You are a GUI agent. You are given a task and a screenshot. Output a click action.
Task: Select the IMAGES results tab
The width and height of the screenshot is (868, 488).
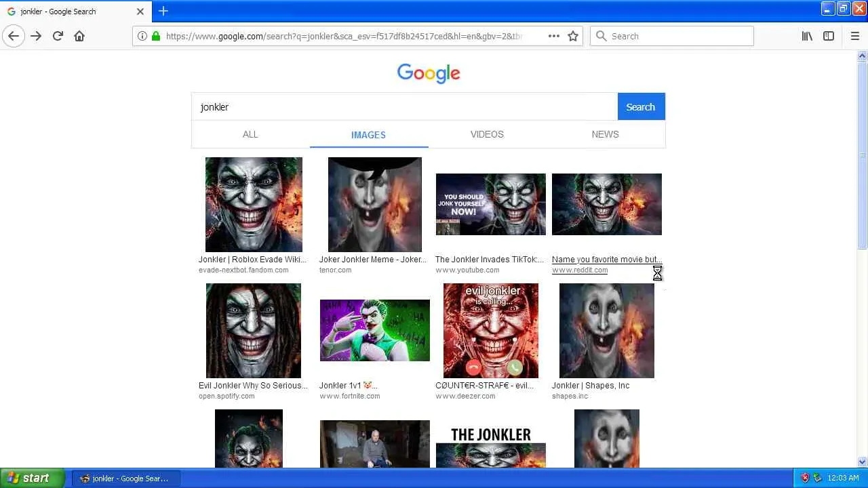click(368, 134)
